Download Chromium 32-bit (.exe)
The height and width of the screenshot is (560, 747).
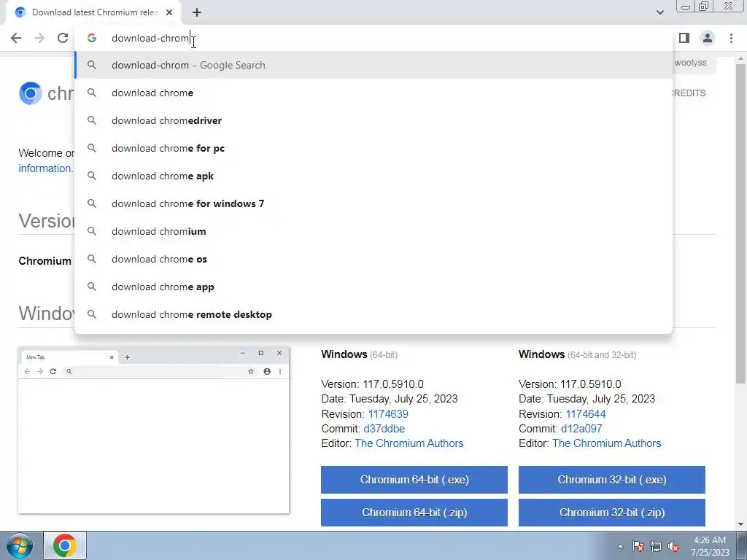[612, 480]
